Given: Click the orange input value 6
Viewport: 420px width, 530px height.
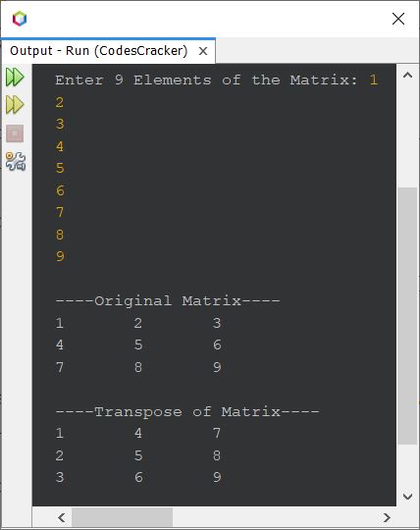Looking at the screenshot, I should (x=60, y=190).
